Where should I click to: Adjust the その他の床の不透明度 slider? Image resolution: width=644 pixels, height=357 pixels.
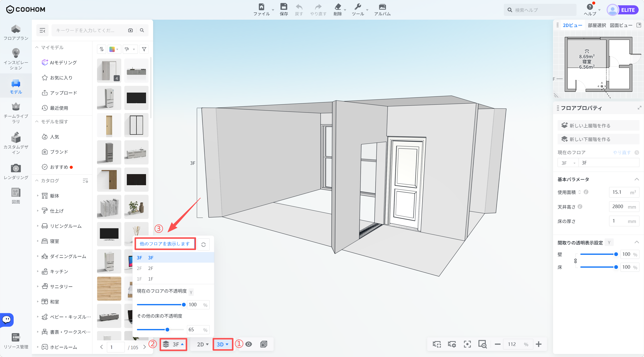tap(160, 329)
